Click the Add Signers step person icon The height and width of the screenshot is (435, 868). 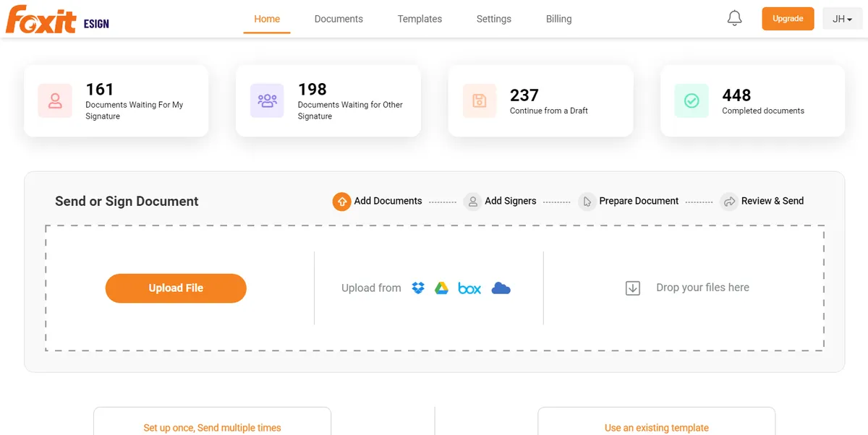(472, 202)
